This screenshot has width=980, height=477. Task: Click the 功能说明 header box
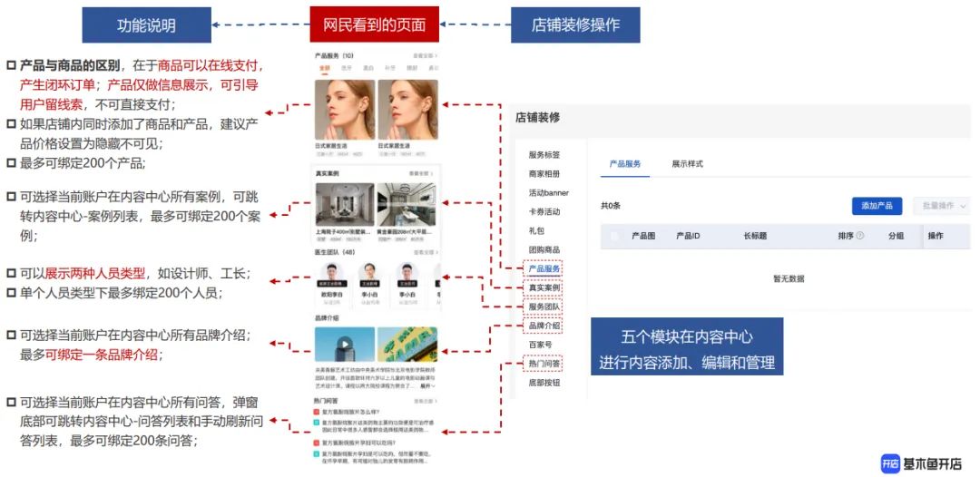tap(146, 25)
